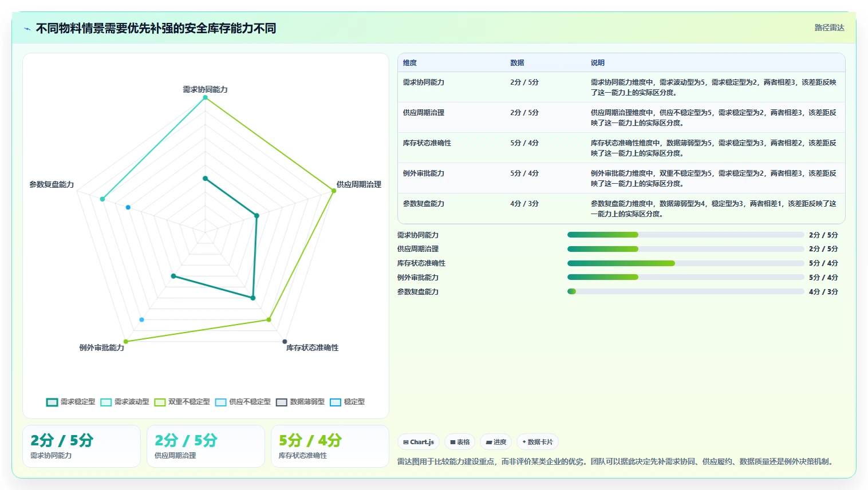Toggle 双重不稳定型 legend series
Image resolution: width=868 pixels, height=490 pixels.
182,402
